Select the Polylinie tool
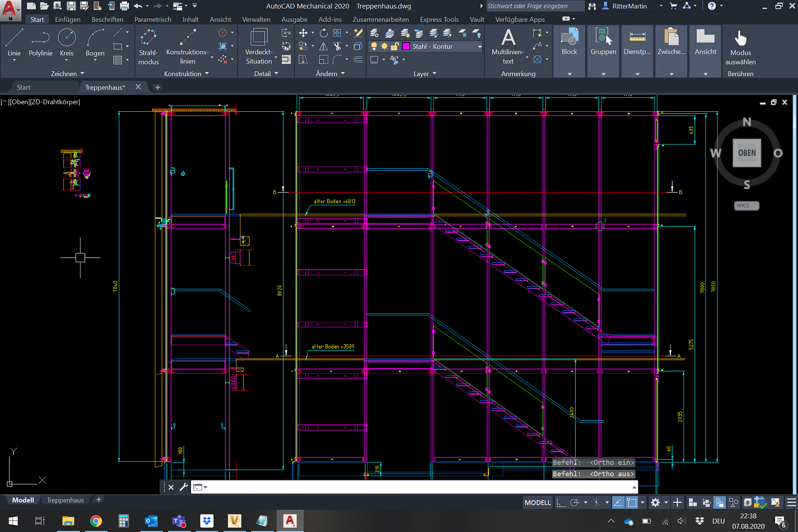 pyautogui.click(x=40, y=43)
